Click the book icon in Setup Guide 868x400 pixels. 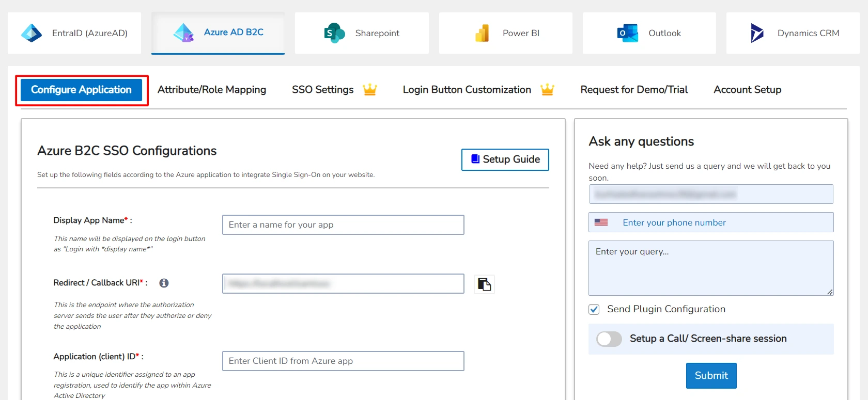coord(475,159)
